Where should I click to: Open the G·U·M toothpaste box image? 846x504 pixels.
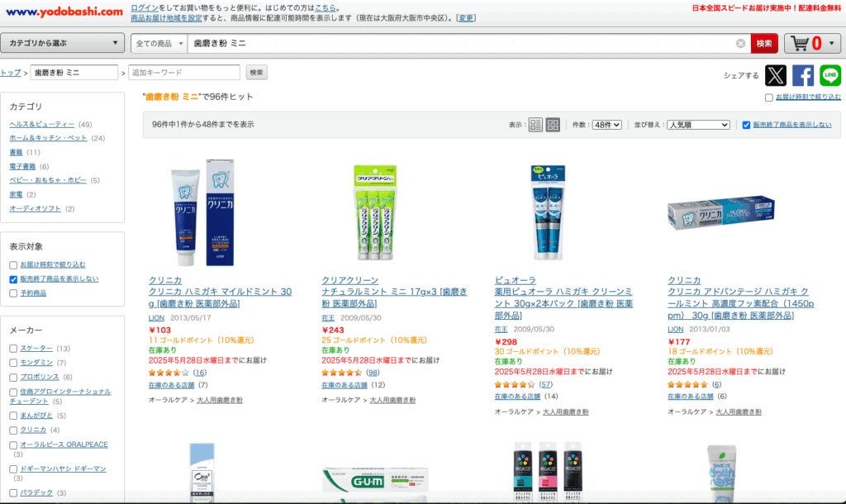pos(376,483)
